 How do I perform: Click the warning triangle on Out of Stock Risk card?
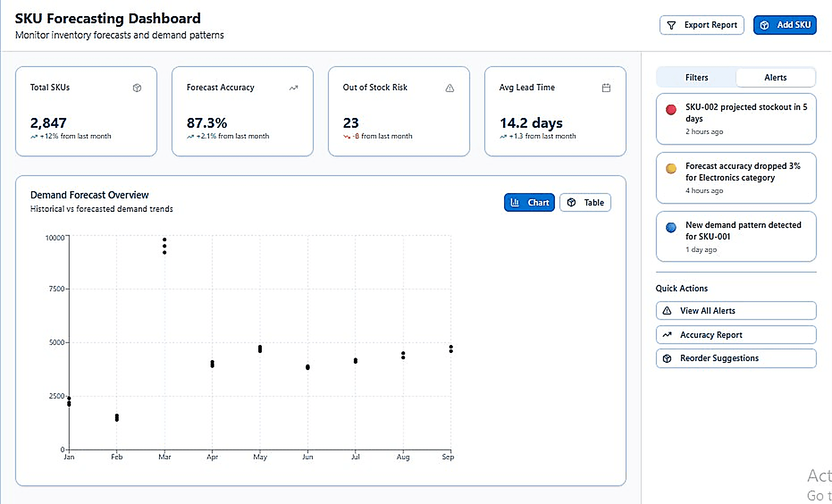point(450,88)
